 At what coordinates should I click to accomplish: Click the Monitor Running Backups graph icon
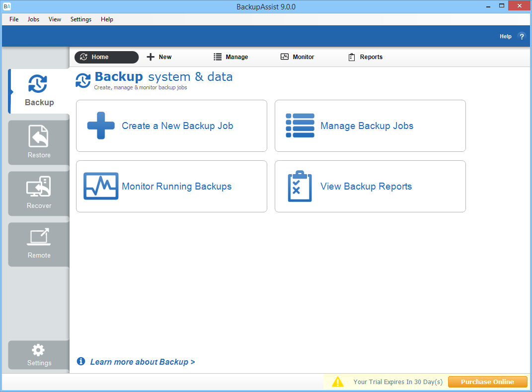100,186
